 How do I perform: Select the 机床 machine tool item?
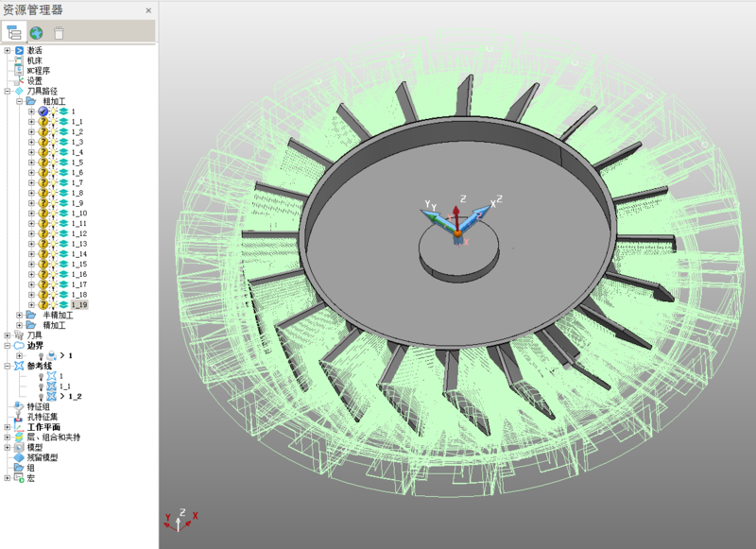click(x=34, y=60)
